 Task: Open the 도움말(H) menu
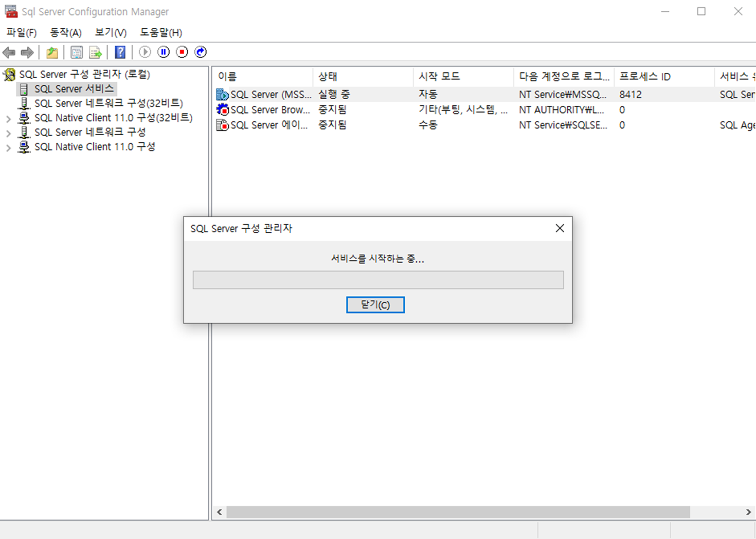161,32
